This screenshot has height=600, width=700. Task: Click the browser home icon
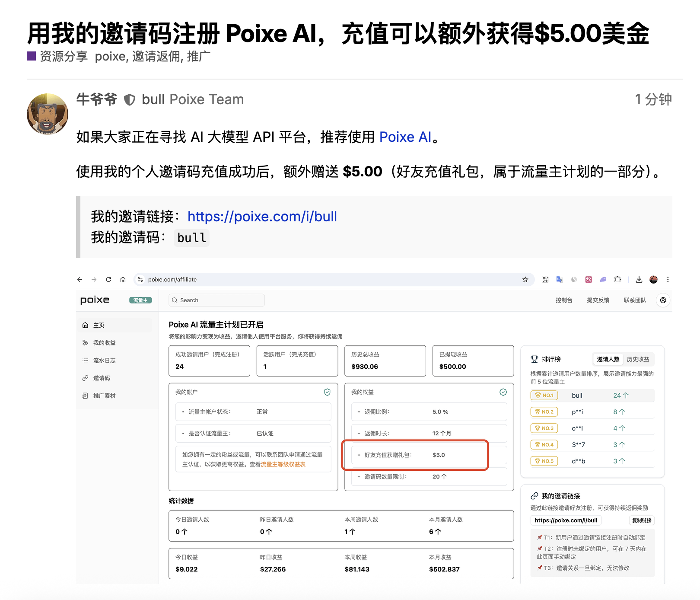pos(123,280)
